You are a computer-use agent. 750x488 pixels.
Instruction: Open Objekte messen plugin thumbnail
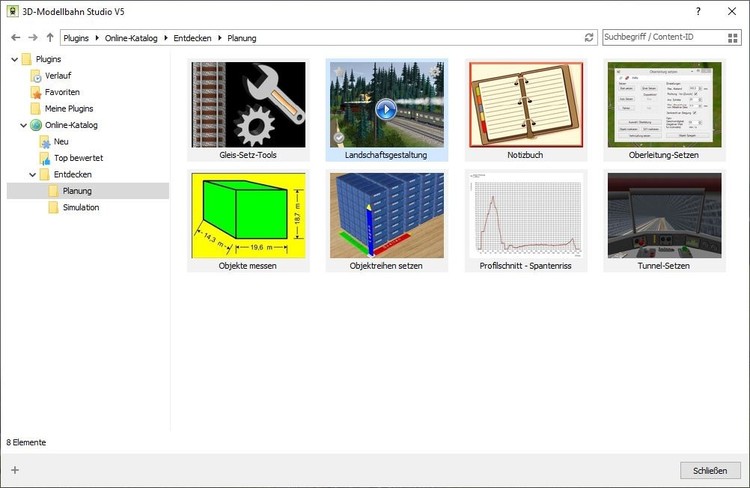click(248, 215)
